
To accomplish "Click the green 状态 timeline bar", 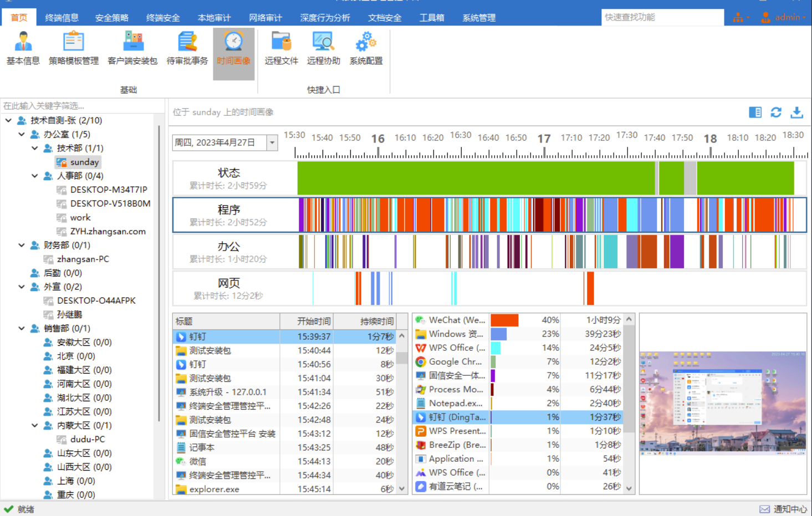I will click(476, 178).
